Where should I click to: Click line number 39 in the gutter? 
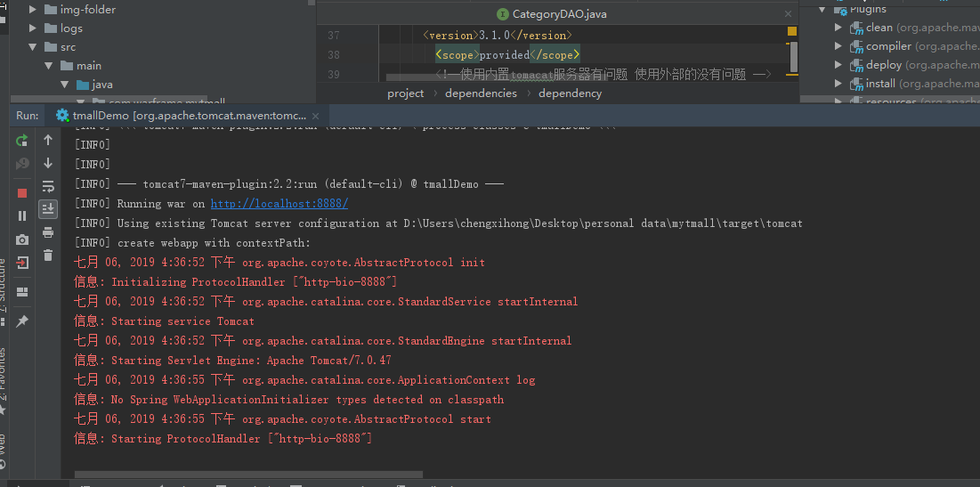[x=333, y=75]
